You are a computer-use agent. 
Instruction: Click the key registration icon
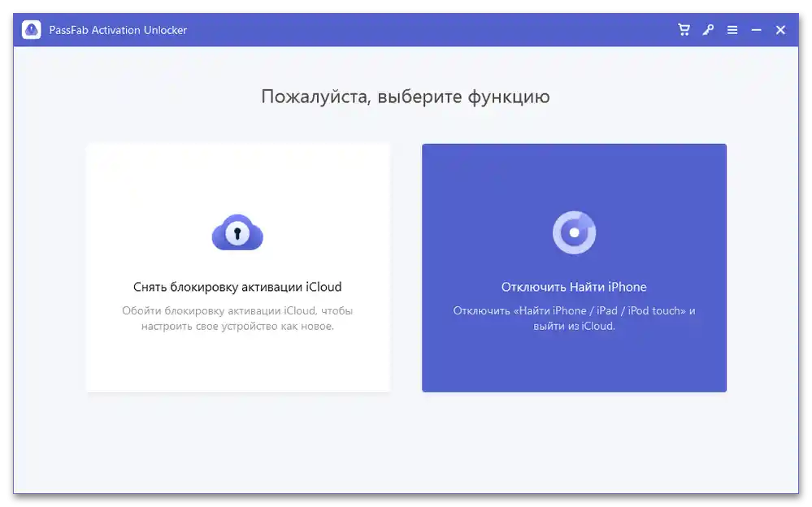click(x=708, y=30)
